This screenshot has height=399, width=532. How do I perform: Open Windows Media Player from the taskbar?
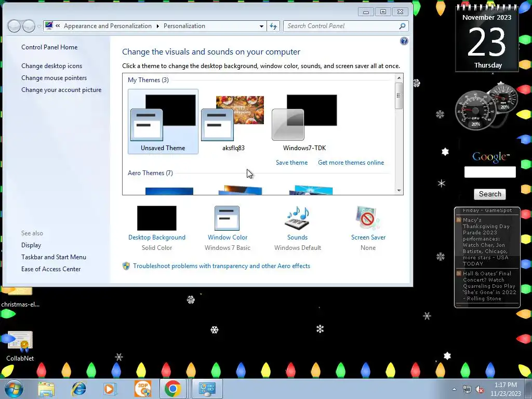point(110,389)
